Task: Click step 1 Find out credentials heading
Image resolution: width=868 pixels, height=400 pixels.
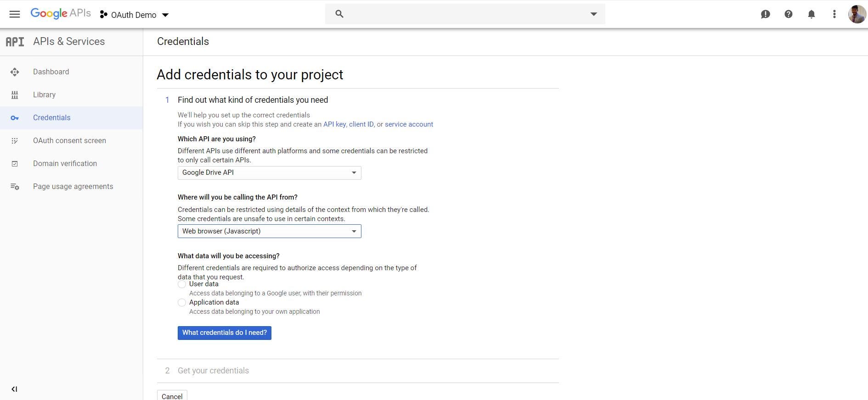Action: pyautogui.click(x=253, y=100)
